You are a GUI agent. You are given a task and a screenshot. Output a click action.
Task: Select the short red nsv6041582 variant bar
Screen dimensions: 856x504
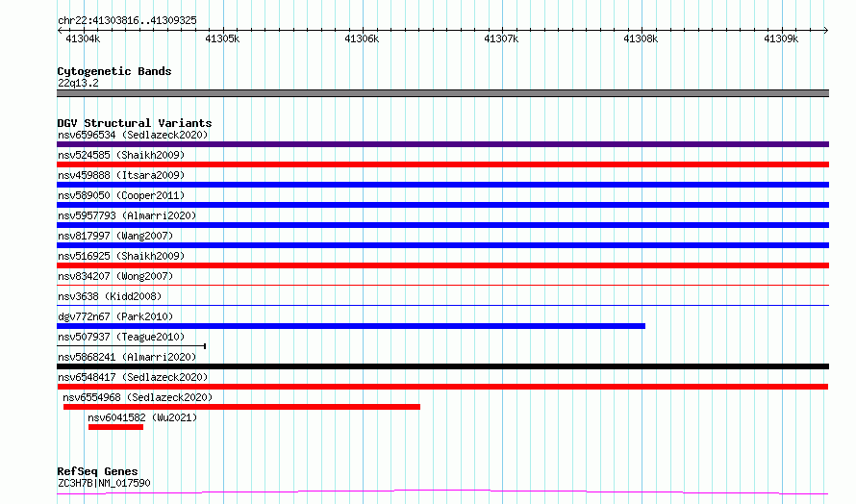[115, 427]
